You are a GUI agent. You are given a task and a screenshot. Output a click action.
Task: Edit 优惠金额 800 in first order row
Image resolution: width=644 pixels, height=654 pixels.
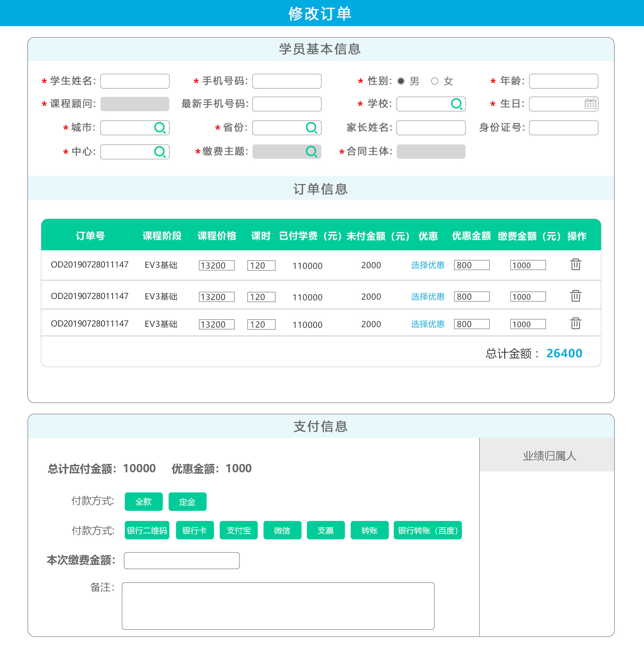click(x=472, y=265)
